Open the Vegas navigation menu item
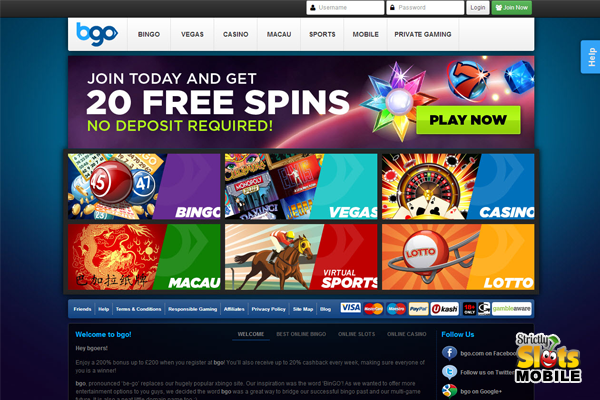This screenshot has width=600, height=400. (192, 34)
